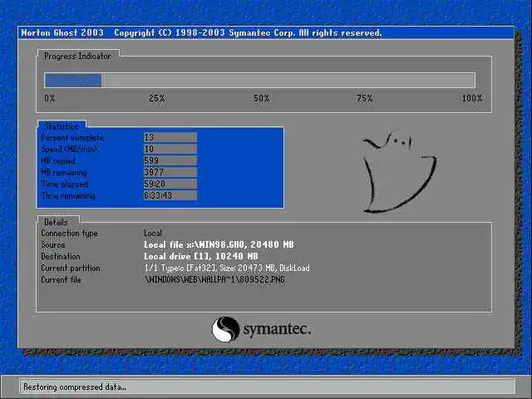Click the Current partition label
Image resolution: width=532 pixels, height=399 pixels.
pyautogui.click(x=71, y=268)
